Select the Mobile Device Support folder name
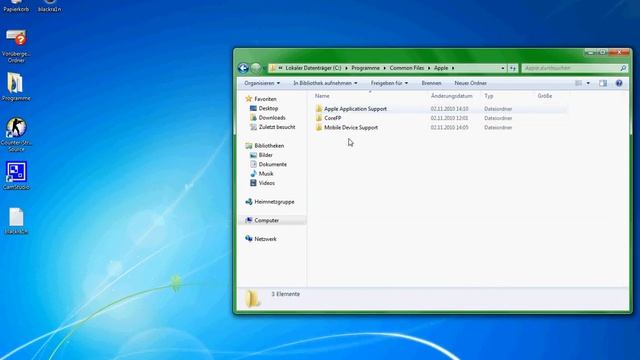Image resolution: width=640 pixels, height=360 pixels. pyautogui.click(x=351, y=127)
